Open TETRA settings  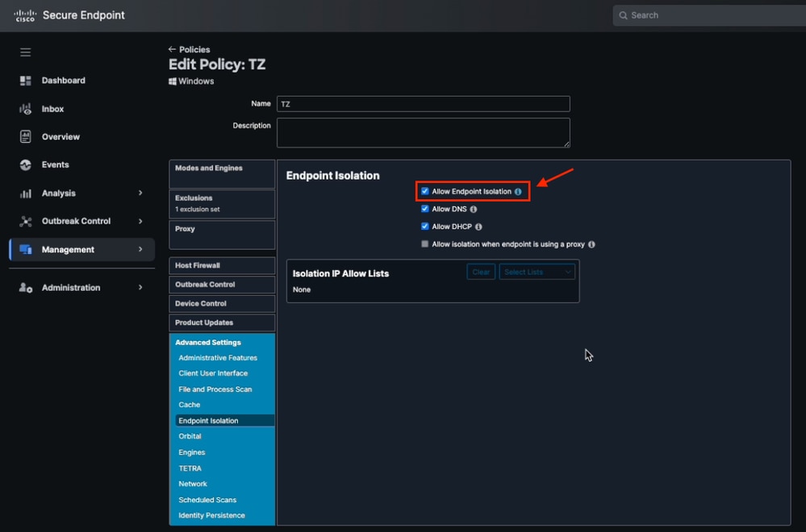190,468
